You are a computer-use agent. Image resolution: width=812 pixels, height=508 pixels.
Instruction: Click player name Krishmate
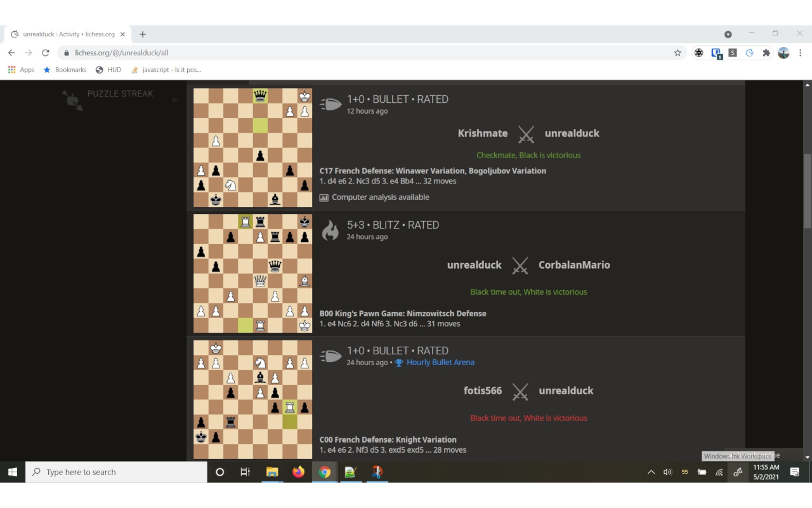[x=483, y=133]
